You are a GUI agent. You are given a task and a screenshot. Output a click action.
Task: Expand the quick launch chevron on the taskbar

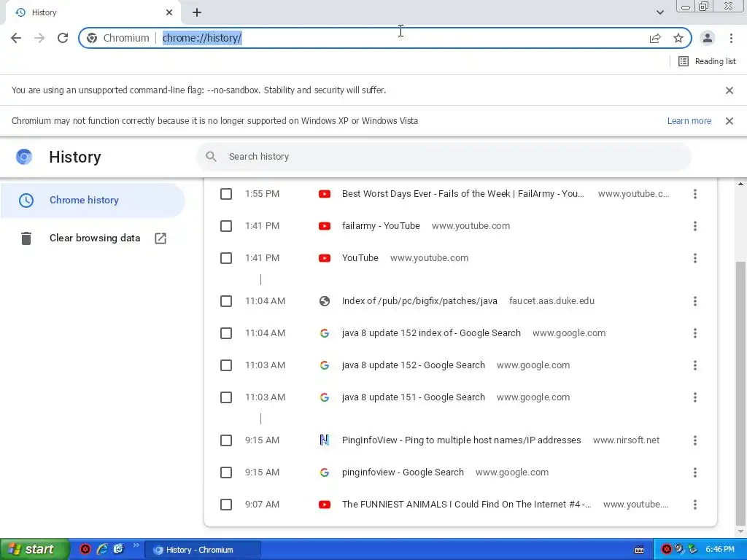pos(136,545)
